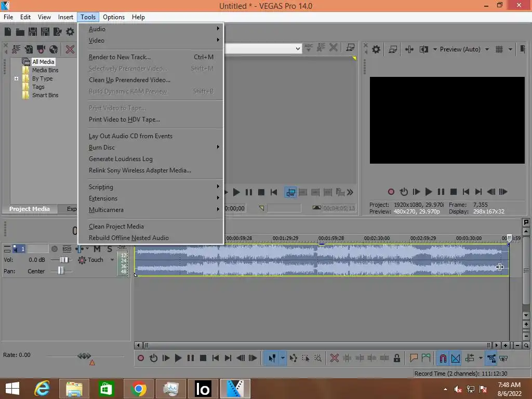
Task: Click the Trimmer stop button
Action: (261, 192)
